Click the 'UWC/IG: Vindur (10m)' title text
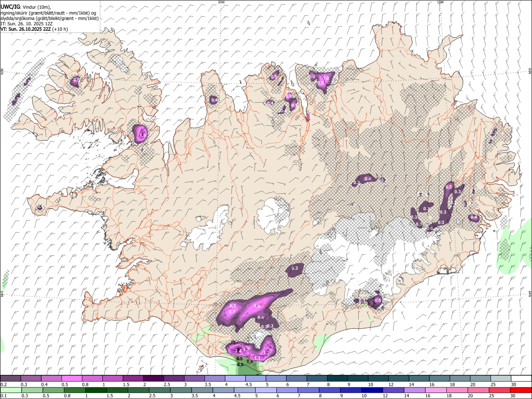Image resolution: width=532 pixels, height=399 pixels. point(26,7)
